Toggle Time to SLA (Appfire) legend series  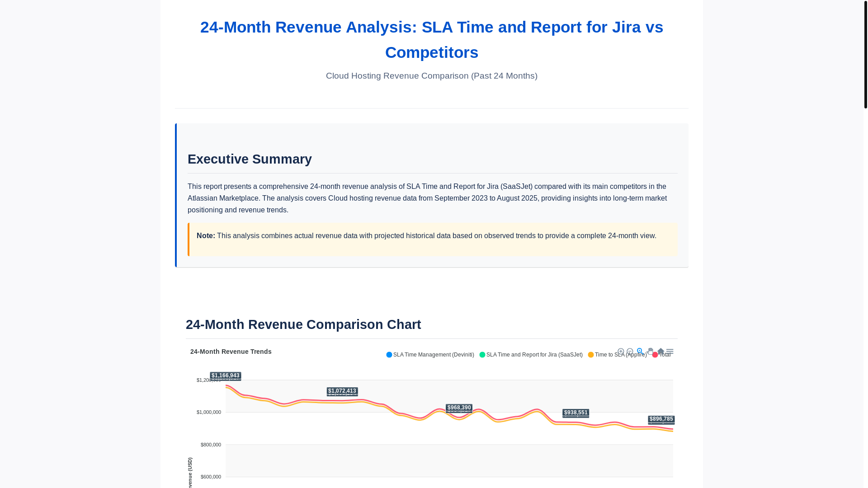tap(617, 355)
